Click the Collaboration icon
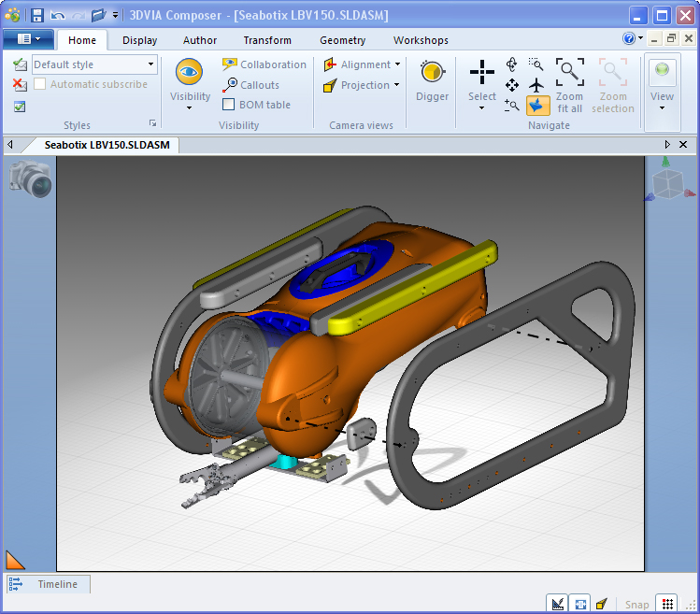Screen dimensions: 700x614 click(x=229, y=64)
